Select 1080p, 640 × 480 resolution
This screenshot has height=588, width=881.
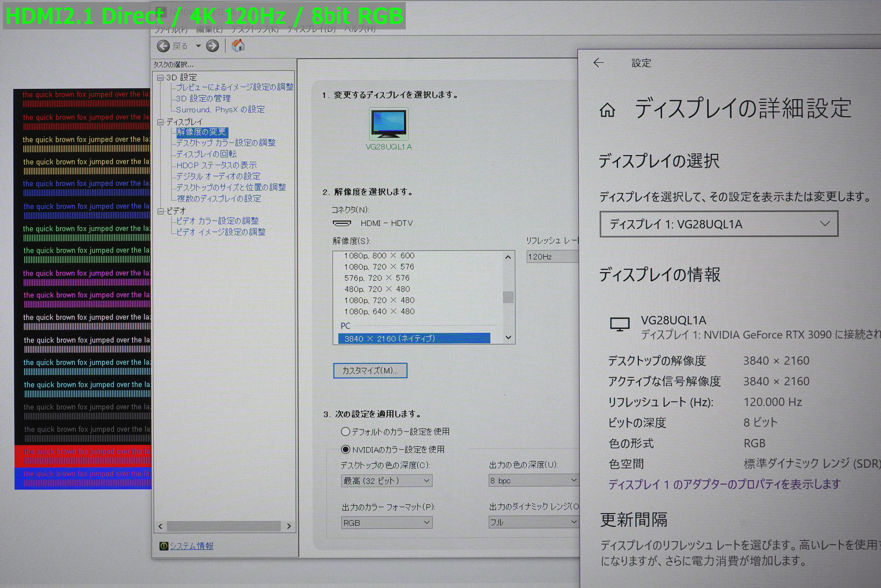pyautogui.click(x=379, y=312)
